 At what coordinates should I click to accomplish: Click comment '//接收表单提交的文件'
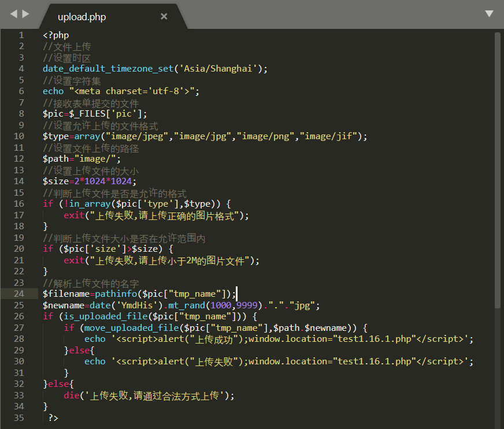click(x=91, y=103)
